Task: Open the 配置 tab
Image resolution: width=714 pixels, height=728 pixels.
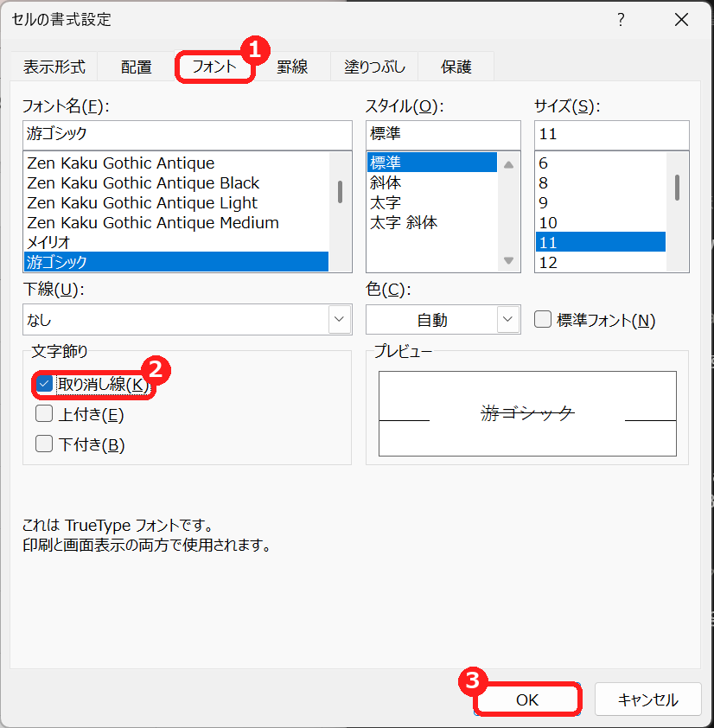Action: pos(136,67)
